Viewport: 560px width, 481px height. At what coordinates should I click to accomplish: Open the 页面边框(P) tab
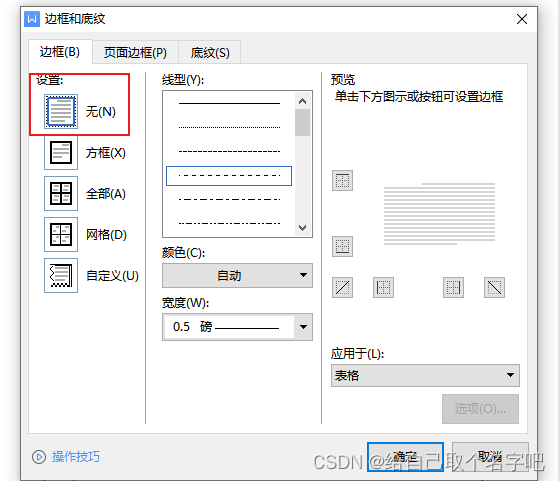(x=135, y=53)
